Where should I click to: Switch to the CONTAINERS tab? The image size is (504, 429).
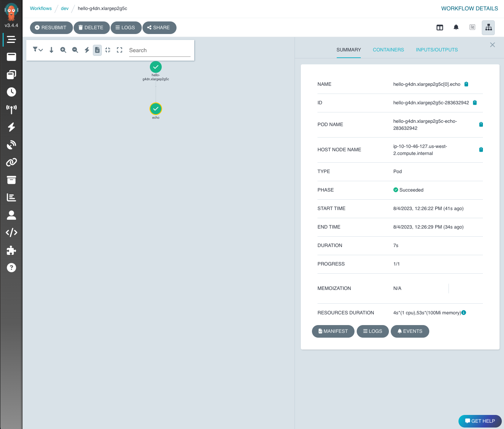(388, 50)
